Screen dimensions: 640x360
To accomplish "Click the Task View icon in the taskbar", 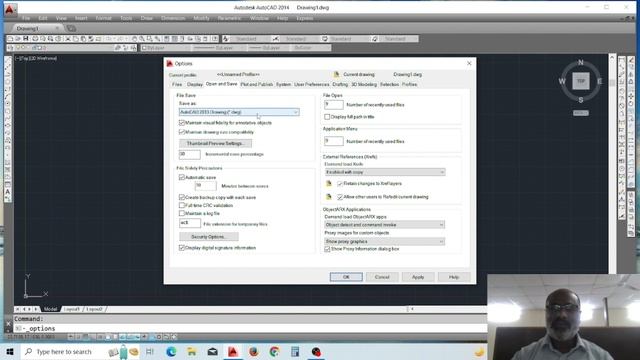I will 150,351.
